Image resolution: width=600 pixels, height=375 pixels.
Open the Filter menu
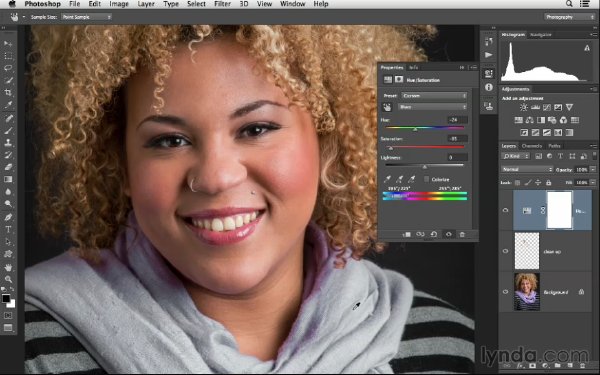[x=222, y=4]
